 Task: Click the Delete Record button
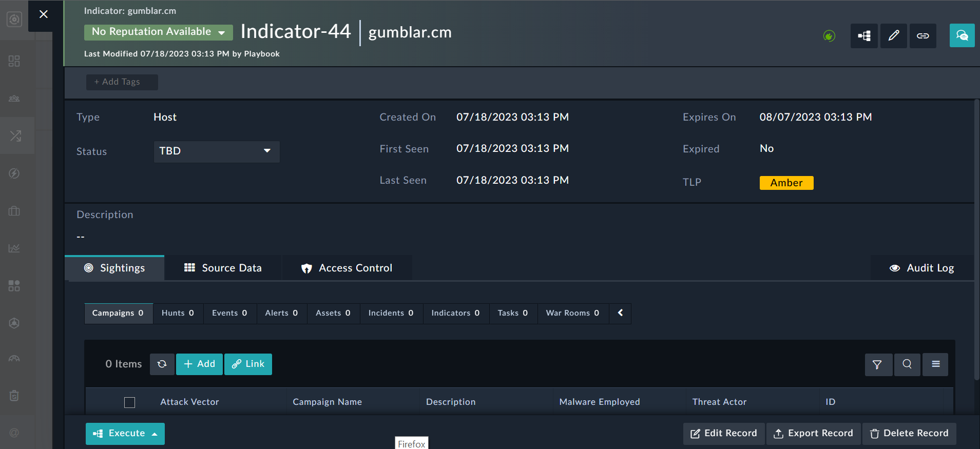[909, 434]
